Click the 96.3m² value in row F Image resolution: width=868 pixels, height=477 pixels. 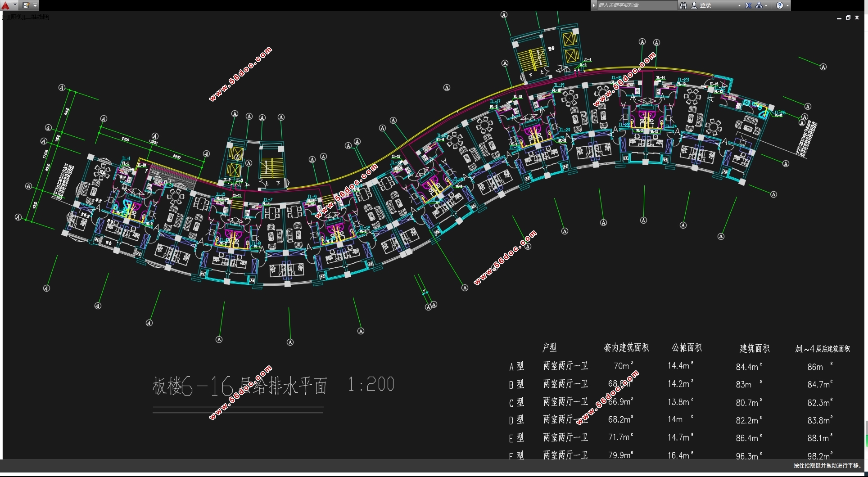749,456
